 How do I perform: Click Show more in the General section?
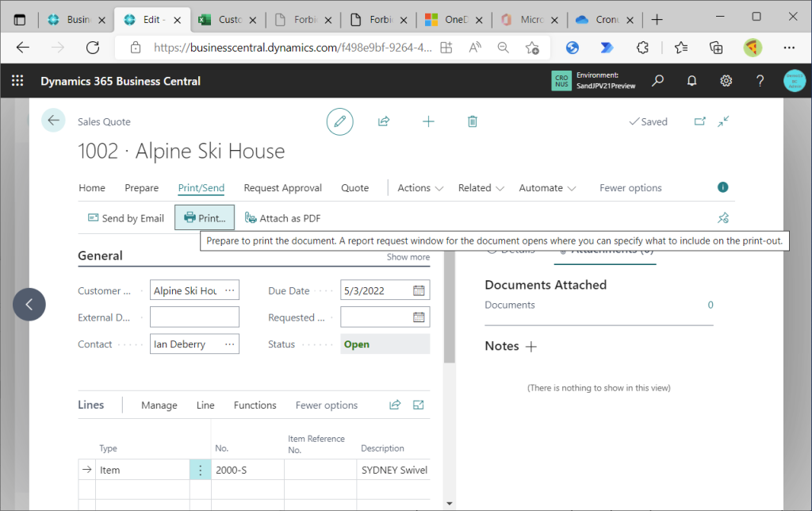tap(408, 257)
